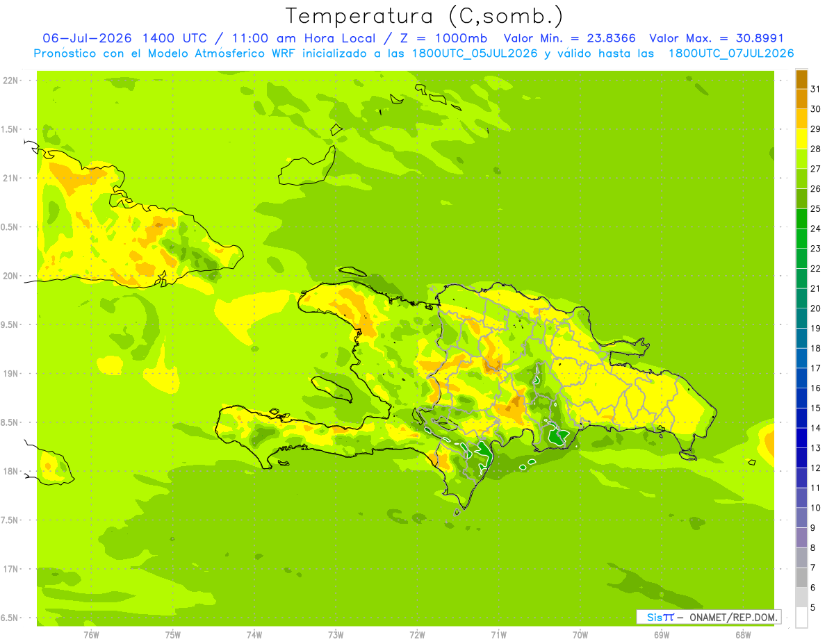Click the '22N' latitude axis label

(11, 80)
